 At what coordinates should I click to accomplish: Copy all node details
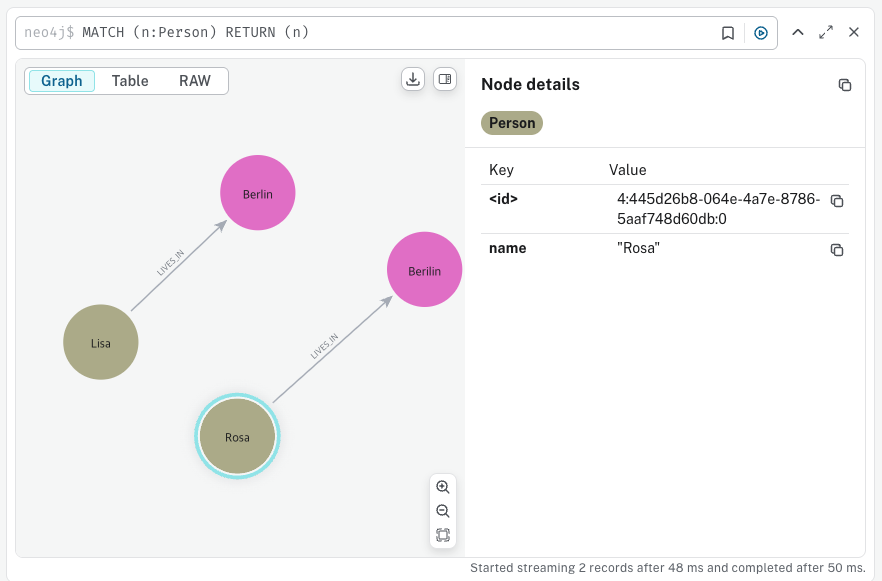[845, 85]
